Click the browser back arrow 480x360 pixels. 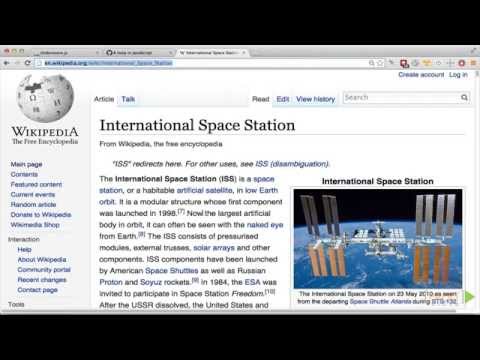7,63
